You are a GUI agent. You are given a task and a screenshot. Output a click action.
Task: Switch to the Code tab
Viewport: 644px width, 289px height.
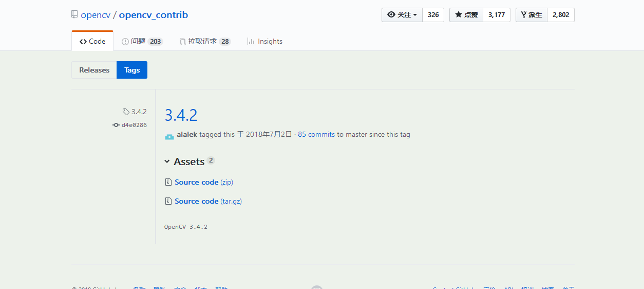(x=92, y=41)
